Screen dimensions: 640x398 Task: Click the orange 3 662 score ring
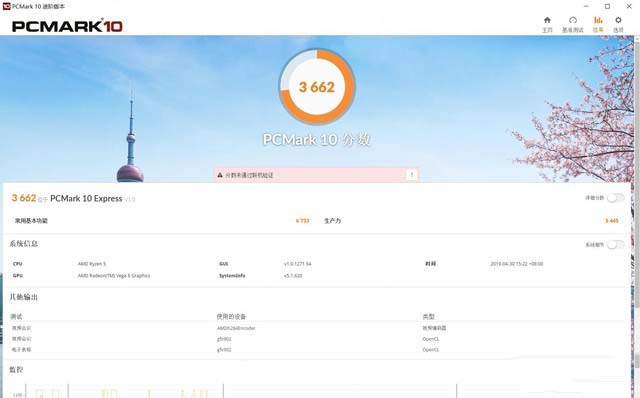coord(317,87)
